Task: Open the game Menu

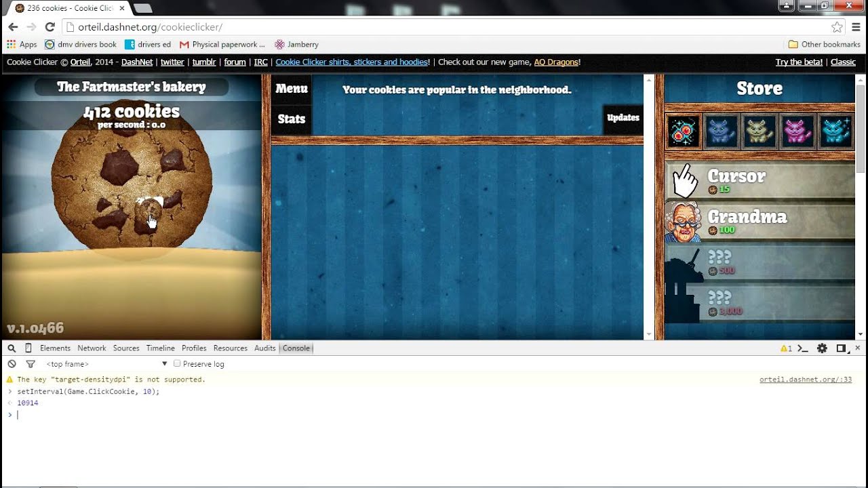Action: coord(292,89)
